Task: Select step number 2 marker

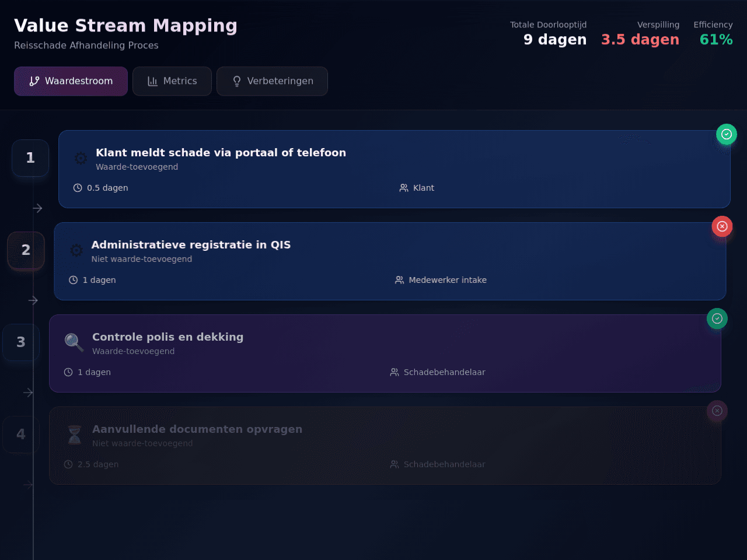Action: coord(26,250)
